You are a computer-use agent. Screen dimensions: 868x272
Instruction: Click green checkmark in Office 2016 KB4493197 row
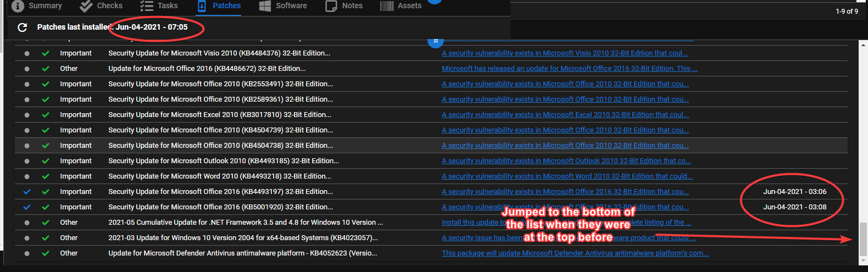click(x=46, y=192)
